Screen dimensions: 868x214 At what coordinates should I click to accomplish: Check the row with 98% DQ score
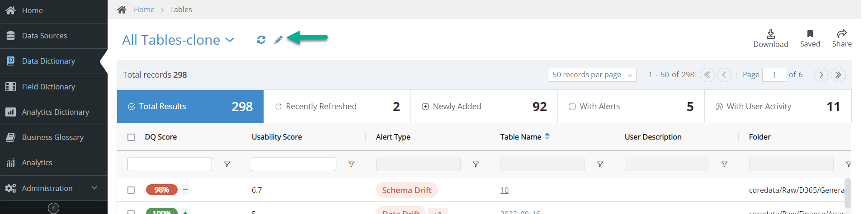(131, 190)
